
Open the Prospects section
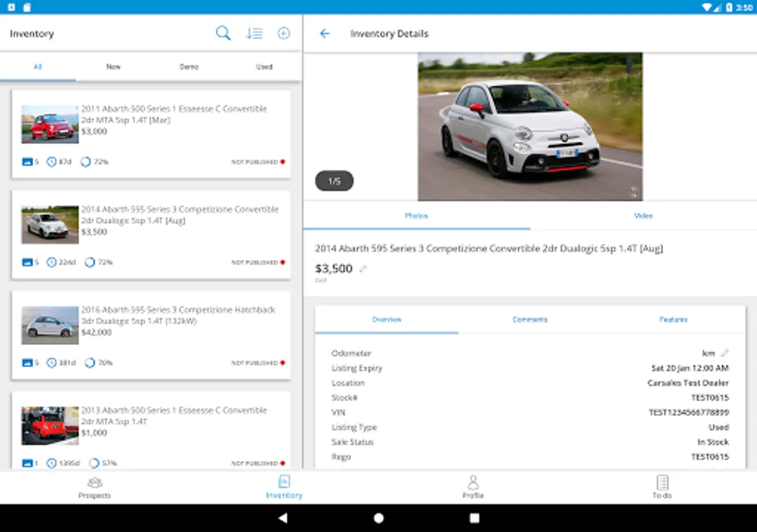pos(95,488)
